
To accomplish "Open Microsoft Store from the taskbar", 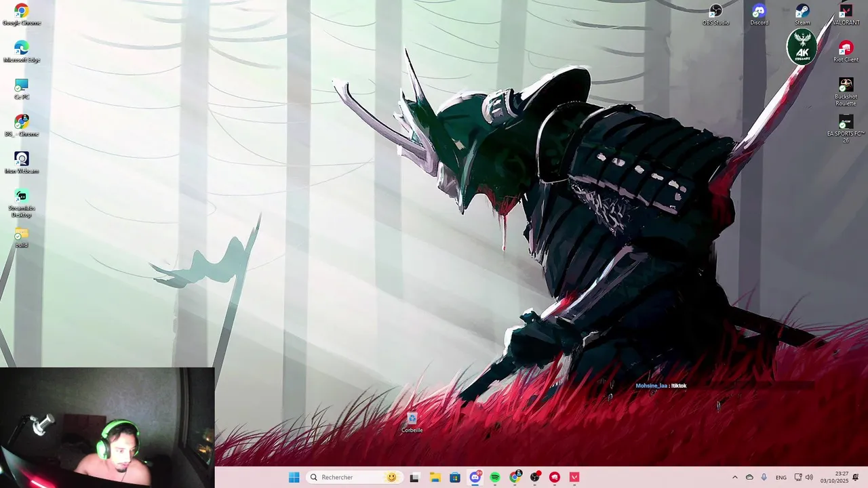I will click(455, 477).
